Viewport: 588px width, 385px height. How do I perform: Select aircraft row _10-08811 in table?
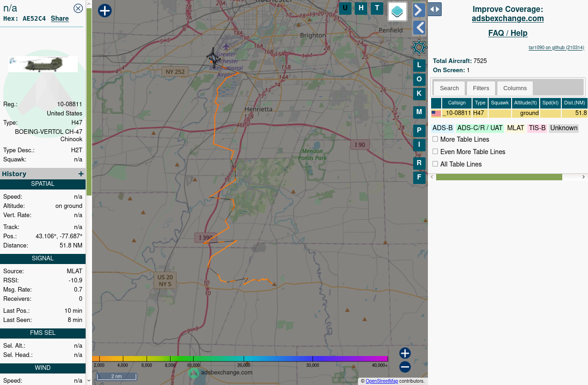coord(509,113)
